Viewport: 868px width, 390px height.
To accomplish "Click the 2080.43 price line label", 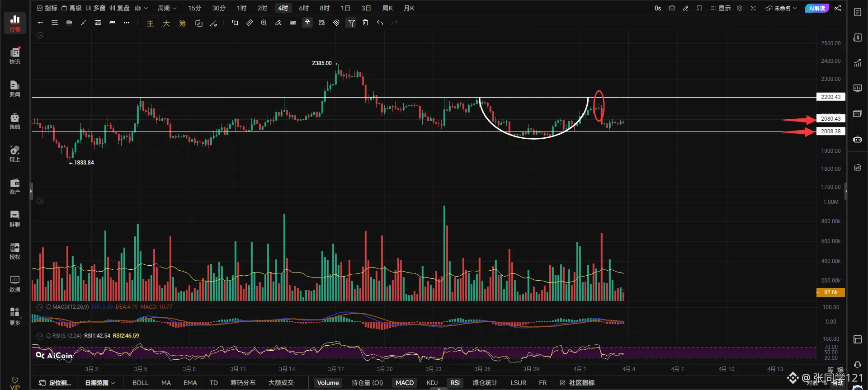I will [830, 119].
